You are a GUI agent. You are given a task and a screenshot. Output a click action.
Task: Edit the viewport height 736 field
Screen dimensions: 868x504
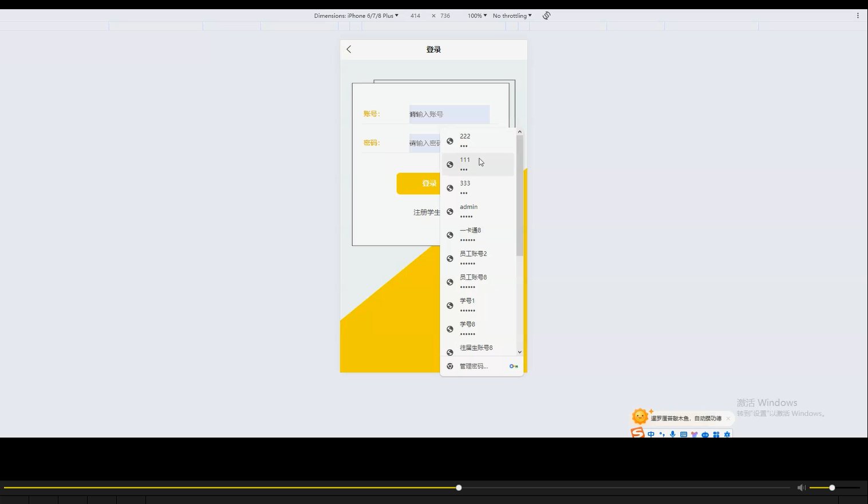tap(445, 15)
